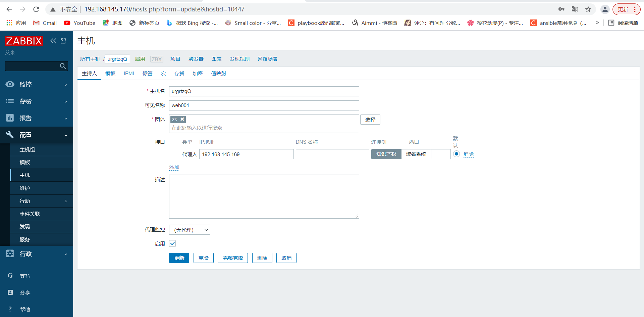Expand the 行动 submenu arrow

[x=66, y=201]
